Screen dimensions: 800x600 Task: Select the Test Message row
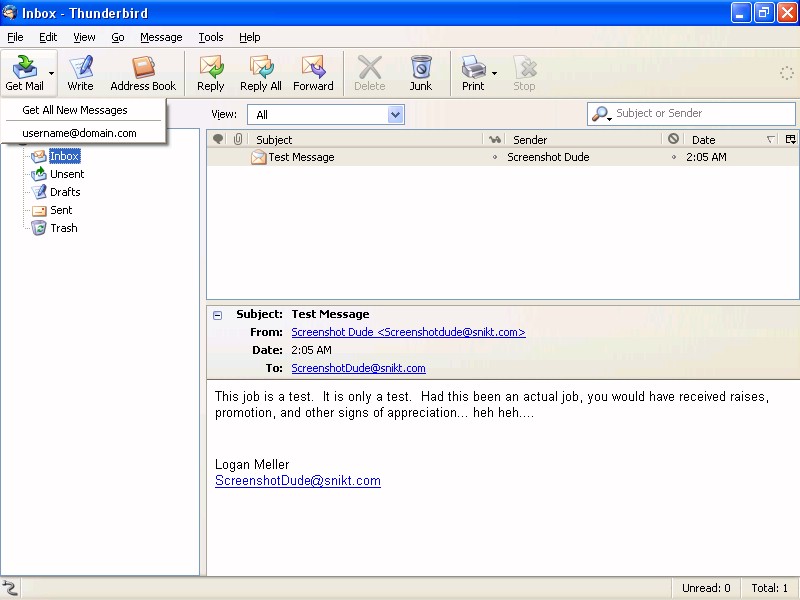tap(503, 157)
